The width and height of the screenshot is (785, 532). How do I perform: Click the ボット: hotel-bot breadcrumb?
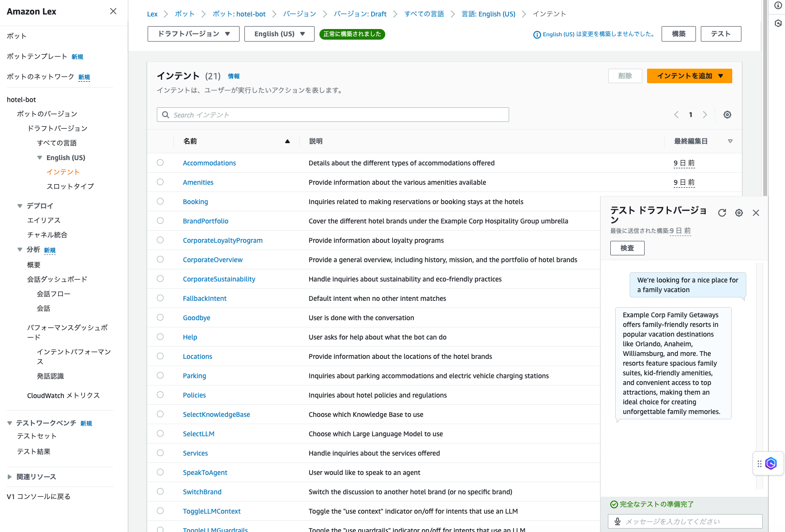coord(239,14)
